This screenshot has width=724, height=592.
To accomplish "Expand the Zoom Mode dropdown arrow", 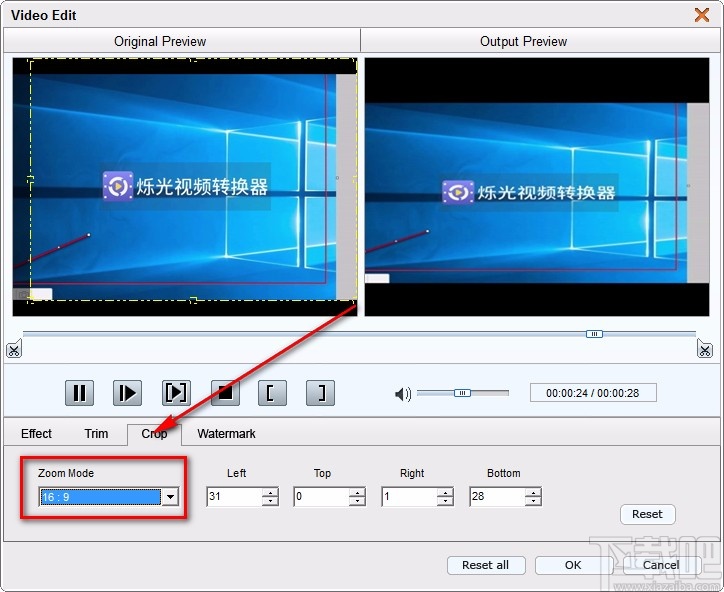I will click(x=170, y=497).
